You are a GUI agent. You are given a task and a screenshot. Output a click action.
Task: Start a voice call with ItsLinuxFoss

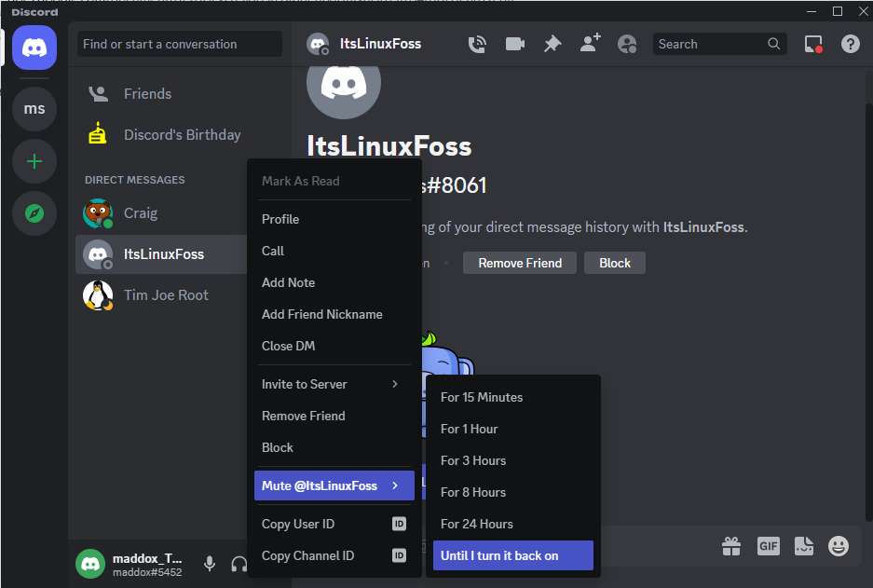(x=477, y=44)
